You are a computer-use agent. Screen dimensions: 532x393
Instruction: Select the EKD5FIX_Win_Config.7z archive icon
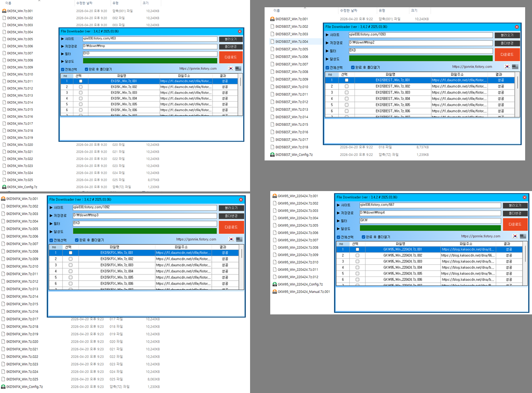(3, 387)
